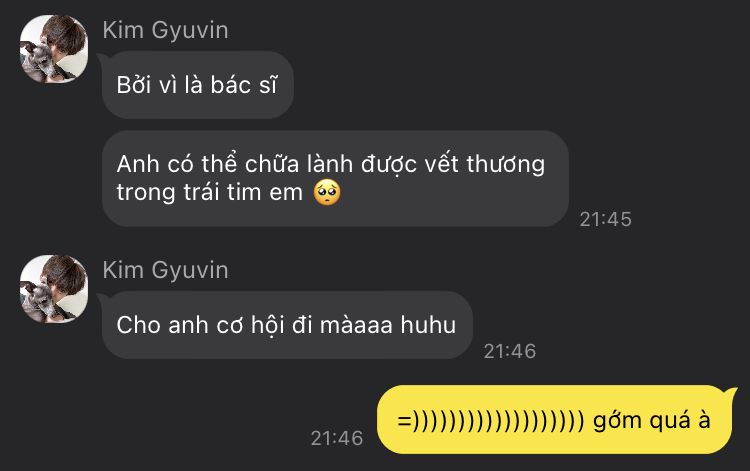
Task: Tap the 'gớm quá à' text
Action: (652, 421)
